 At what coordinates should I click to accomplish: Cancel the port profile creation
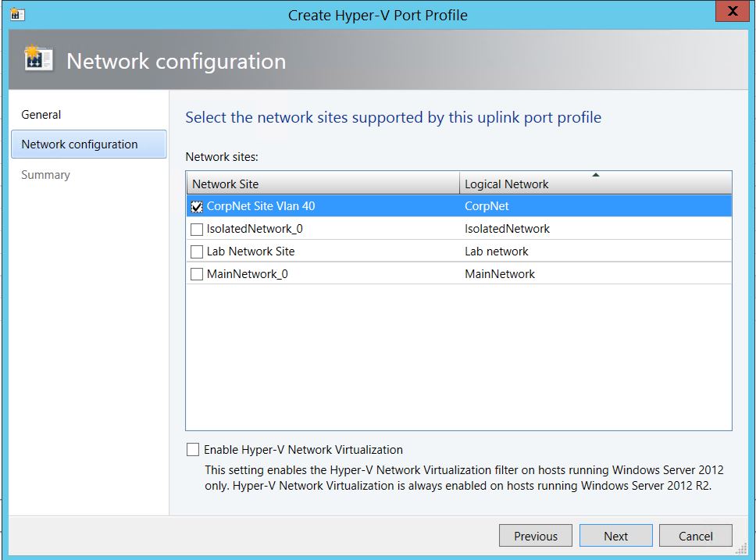(695, 536)
